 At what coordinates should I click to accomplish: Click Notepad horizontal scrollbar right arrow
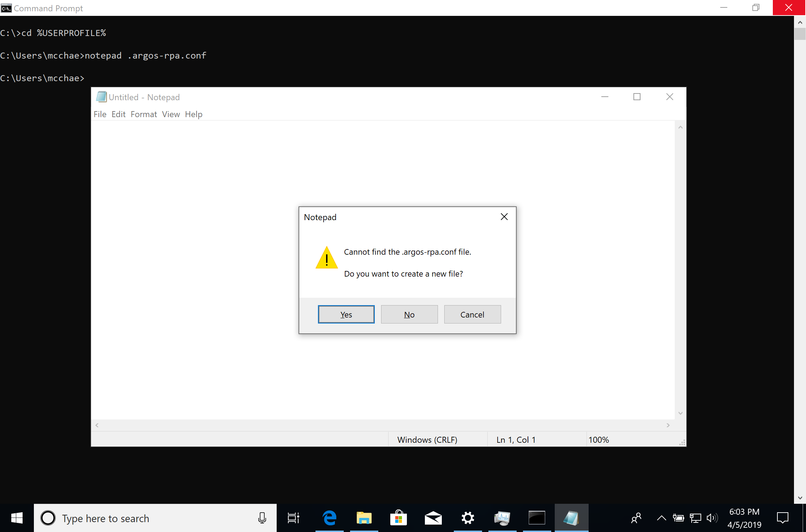668,425
